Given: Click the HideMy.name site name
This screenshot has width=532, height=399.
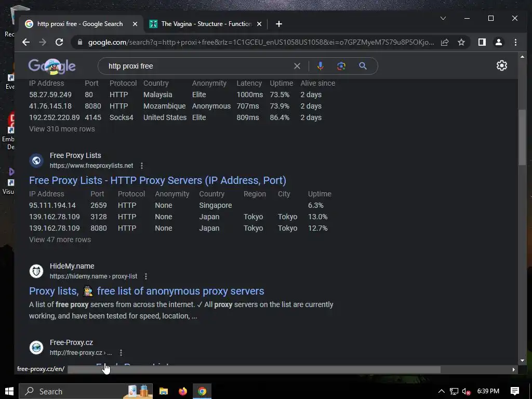Looking at the screenshot, I should (x=72, y=266).
